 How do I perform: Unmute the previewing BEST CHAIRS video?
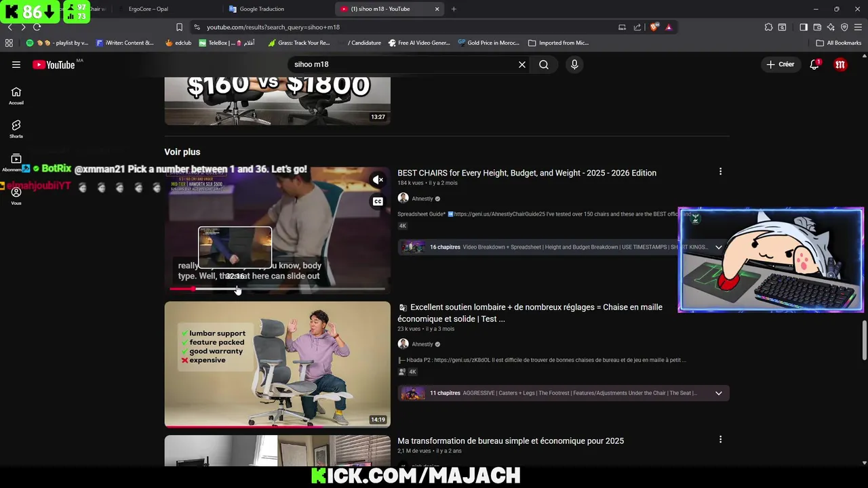point(378,180)
